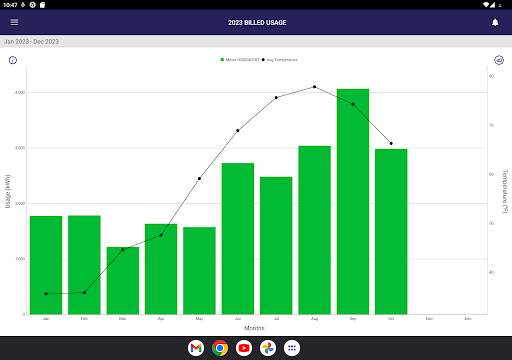Screen dimensions: 512x360
Task: Click the '2023 BILLED USAGE' title
Action: 257,23
